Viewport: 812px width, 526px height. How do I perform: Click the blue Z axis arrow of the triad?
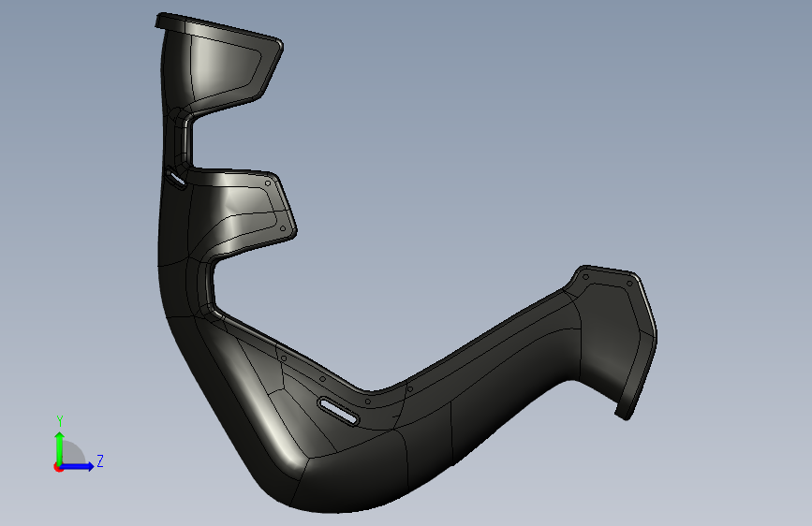tap(77, 466)
